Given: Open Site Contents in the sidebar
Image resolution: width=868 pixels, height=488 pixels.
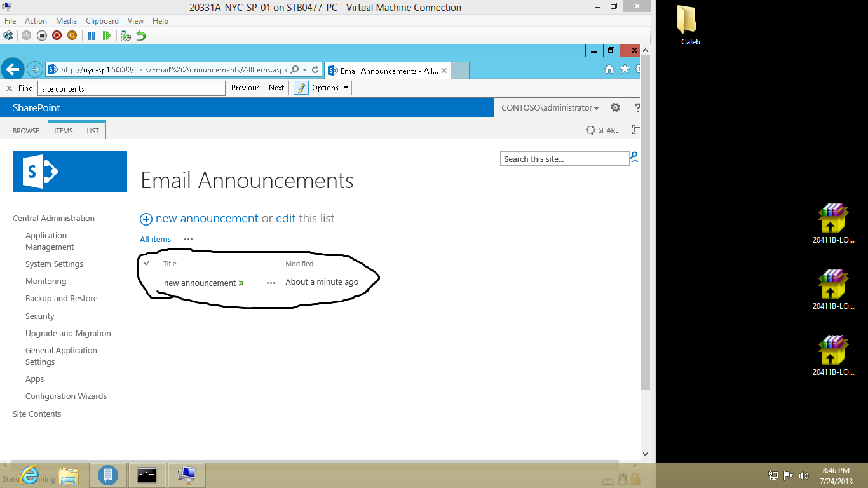Looking at the screenshot, I should point(37,414).
